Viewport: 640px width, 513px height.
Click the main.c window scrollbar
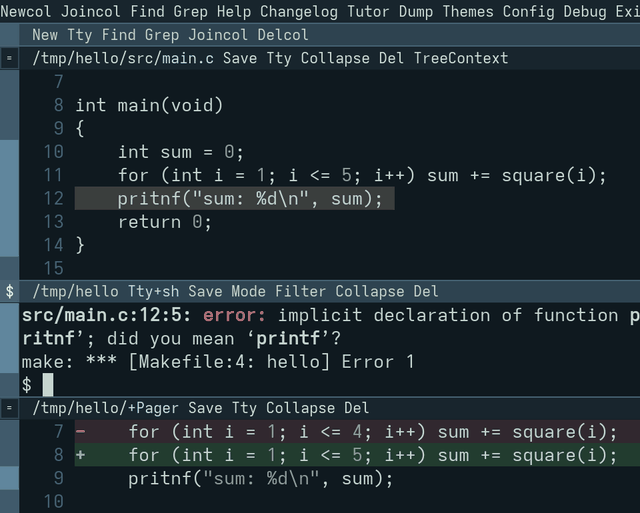[9, 175]
